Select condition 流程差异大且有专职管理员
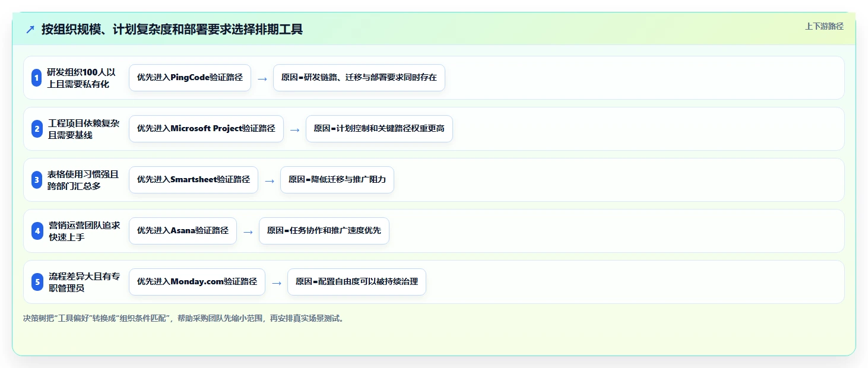Image resolution: width=868 pixels, height=368 pixels. click(84, 282)
